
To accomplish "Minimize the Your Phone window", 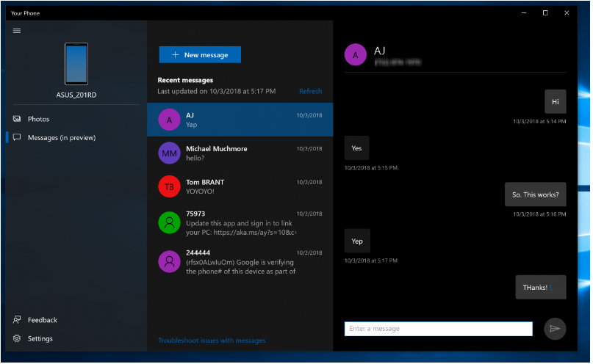I will point(524,12).
